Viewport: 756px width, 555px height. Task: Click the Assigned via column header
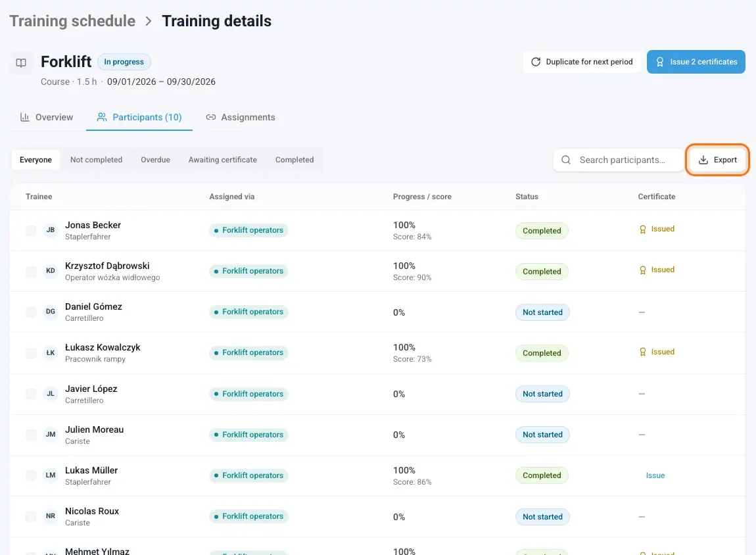tap(232, 197)
